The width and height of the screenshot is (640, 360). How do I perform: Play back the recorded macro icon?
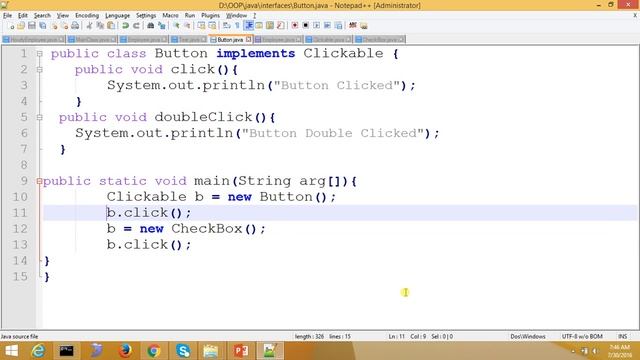click(x=316, y=25)
